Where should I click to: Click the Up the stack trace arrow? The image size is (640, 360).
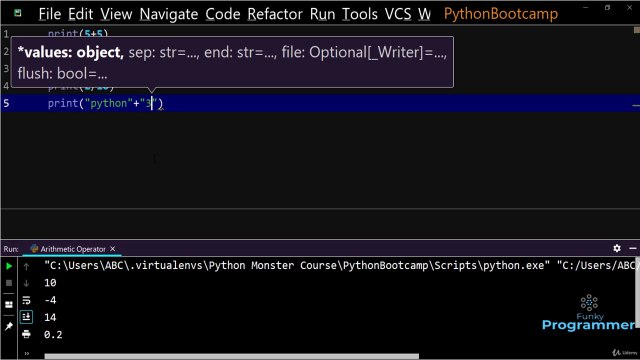(27, 267)
